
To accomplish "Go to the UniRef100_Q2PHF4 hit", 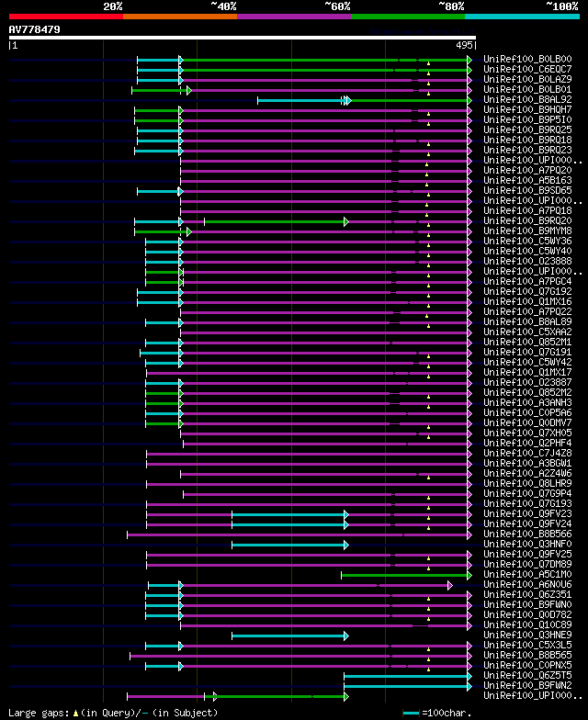I will [527, 443].
